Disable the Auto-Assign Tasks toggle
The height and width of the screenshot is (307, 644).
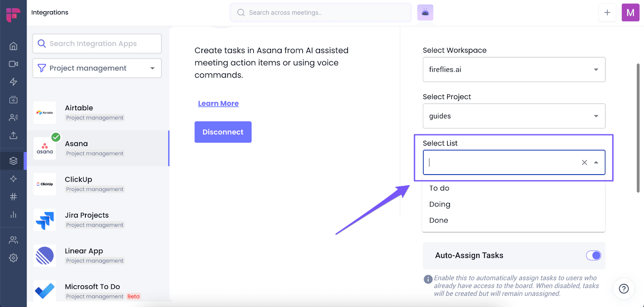pyautogui.click(x=593, y=255)
